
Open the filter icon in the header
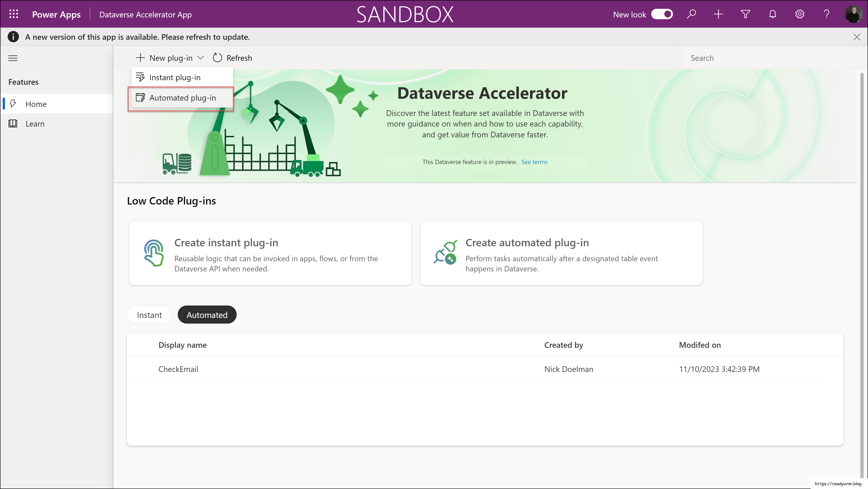(745, 14)
